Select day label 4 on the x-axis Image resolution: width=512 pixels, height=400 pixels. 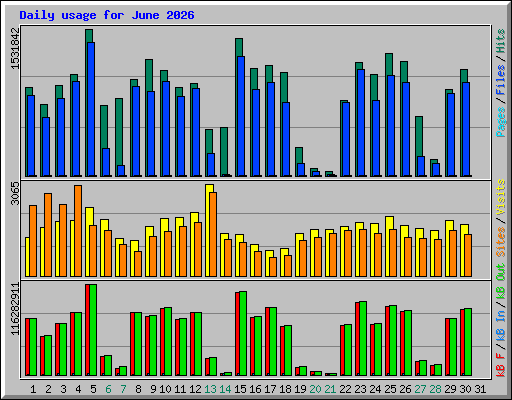(78, 389)
